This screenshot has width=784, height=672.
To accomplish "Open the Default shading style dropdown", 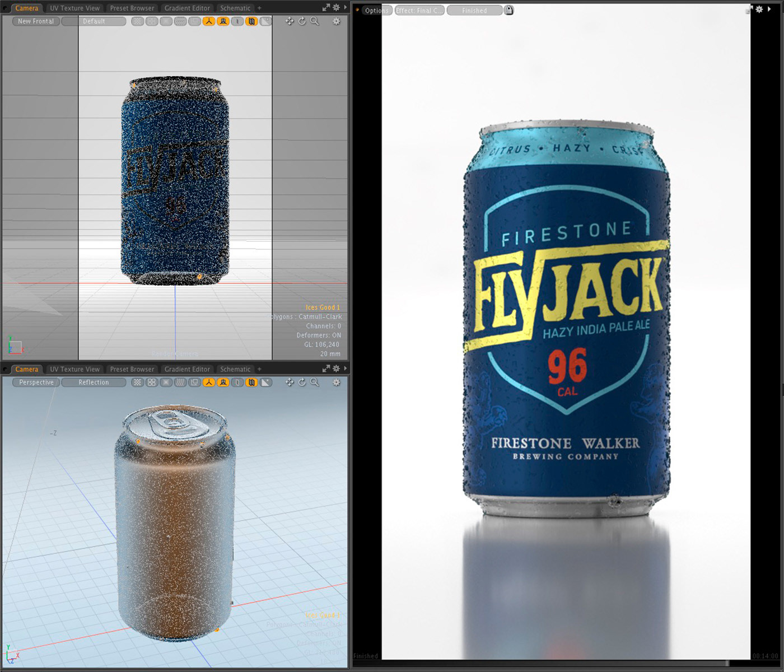I will pyautogui.click(x=94, y=21).
